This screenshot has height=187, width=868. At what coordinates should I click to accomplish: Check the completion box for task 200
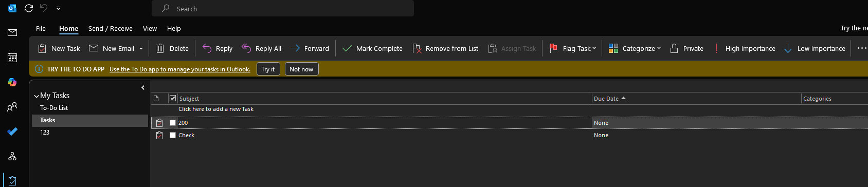click(173, 123)
